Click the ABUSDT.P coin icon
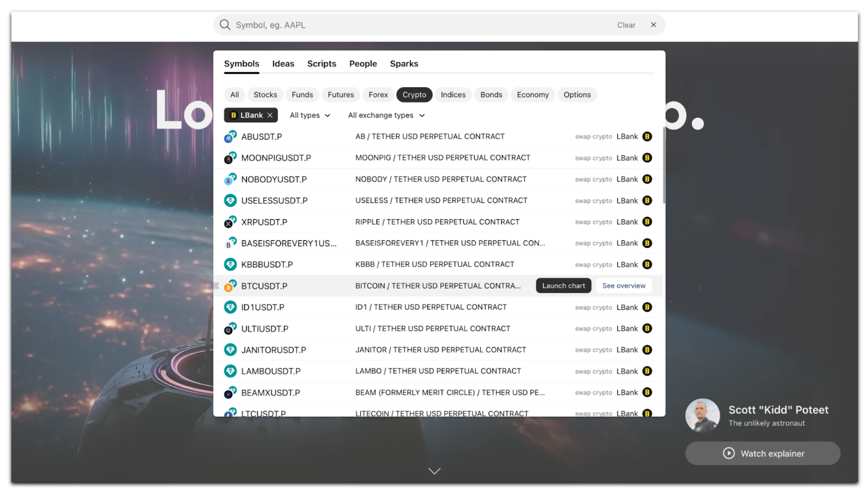The height and width of the screenshot is (492, 868). tap(231, 137)
